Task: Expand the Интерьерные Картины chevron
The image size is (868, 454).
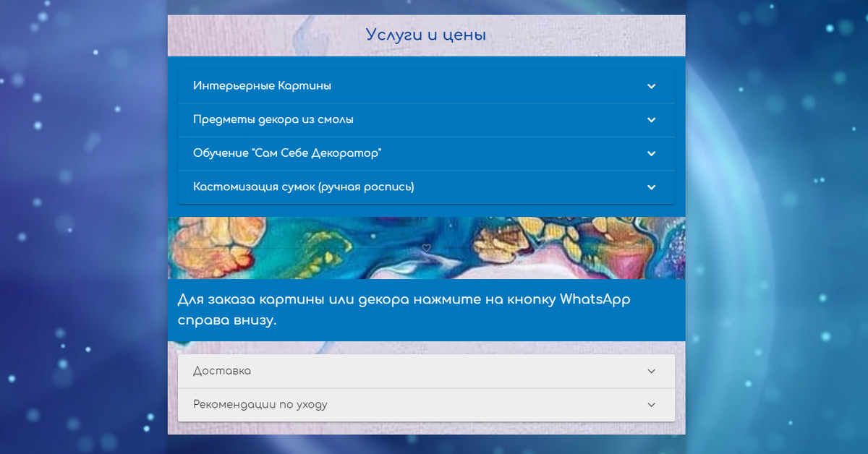Action: pyautogui.click(x=651, y=86)
